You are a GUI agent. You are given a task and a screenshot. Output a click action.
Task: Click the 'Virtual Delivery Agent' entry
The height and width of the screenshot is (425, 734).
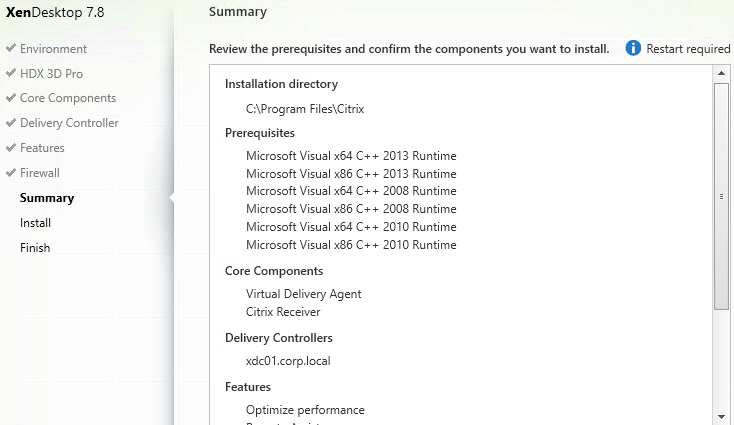point(303,294)
